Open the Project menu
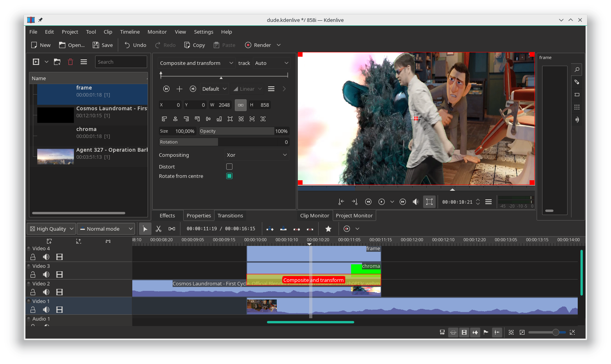Screen dimensions: 611x364 tap(70, 32)
